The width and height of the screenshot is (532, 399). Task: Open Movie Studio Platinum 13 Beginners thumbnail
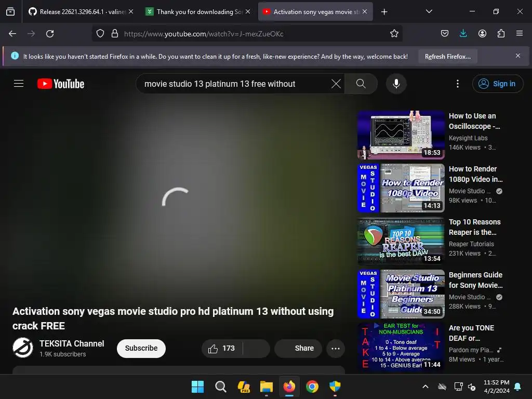(401, 294)
